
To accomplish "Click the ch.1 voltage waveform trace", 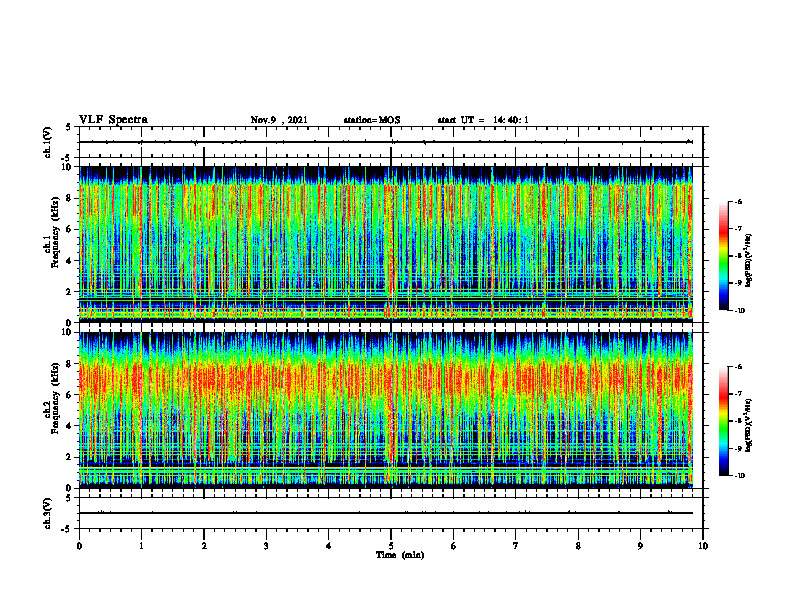I will (386, 142).
